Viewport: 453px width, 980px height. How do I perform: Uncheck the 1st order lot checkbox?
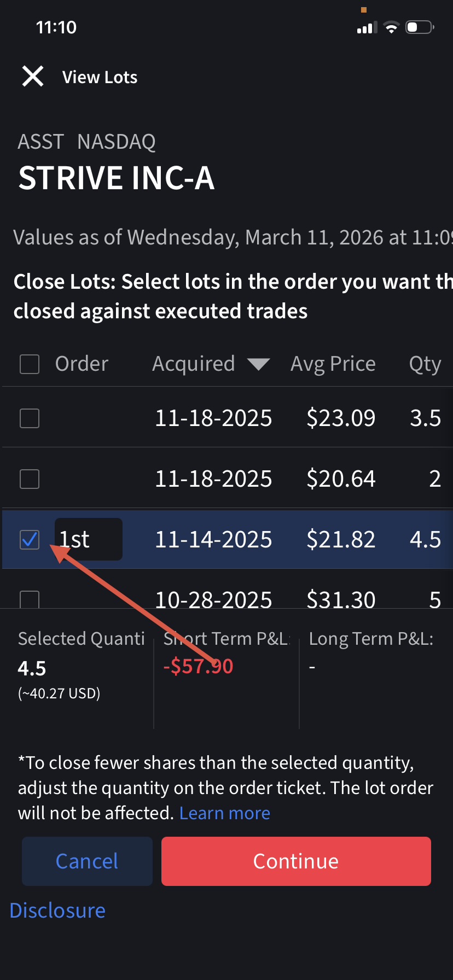click(30, 540)
